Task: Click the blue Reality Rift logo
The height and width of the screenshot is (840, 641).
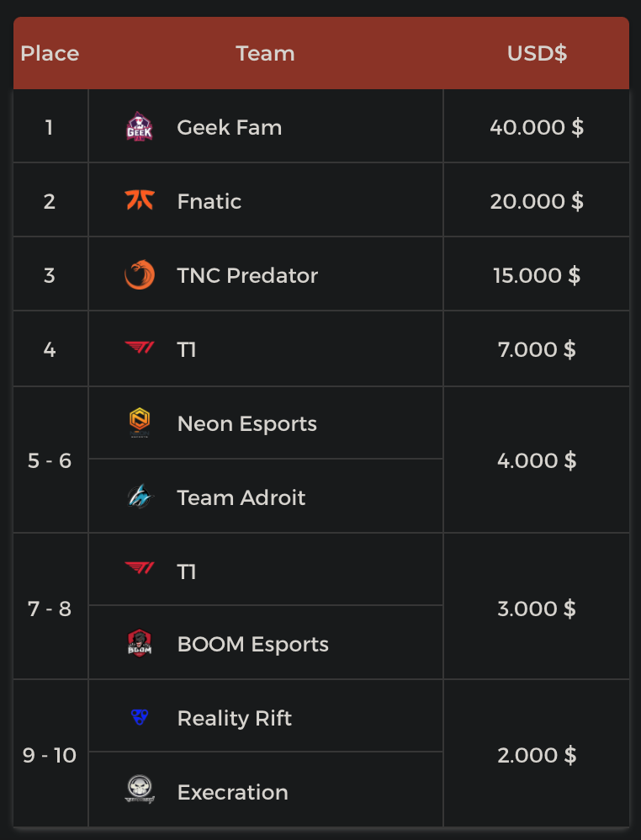Action: pyautogui.click(x=140, y=718)
